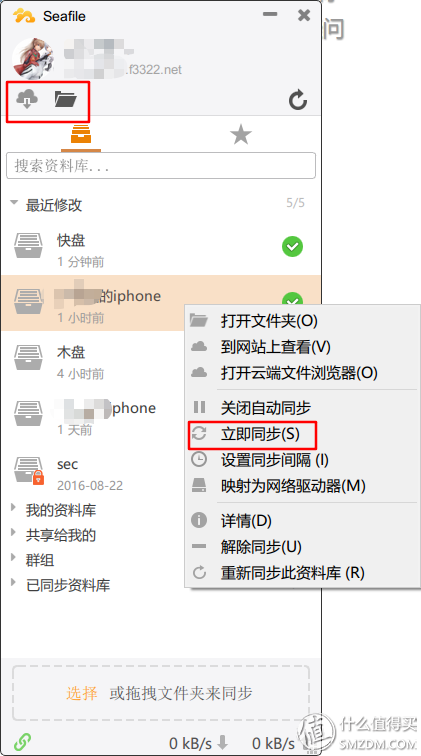Click the green sync status icon for 快盘
The height and width of the screenshot is (756, 421).
tap(292, 247)
